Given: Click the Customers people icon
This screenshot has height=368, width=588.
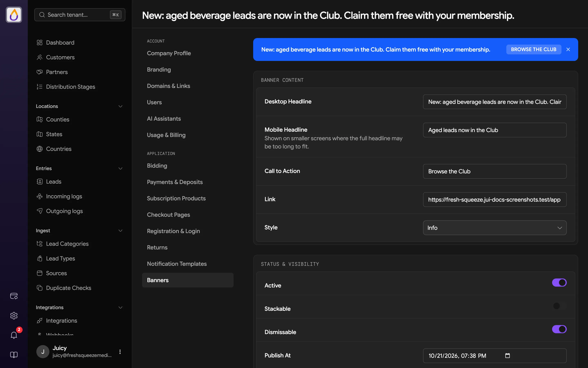Looking at the screenshot, I should click(40, 57).
